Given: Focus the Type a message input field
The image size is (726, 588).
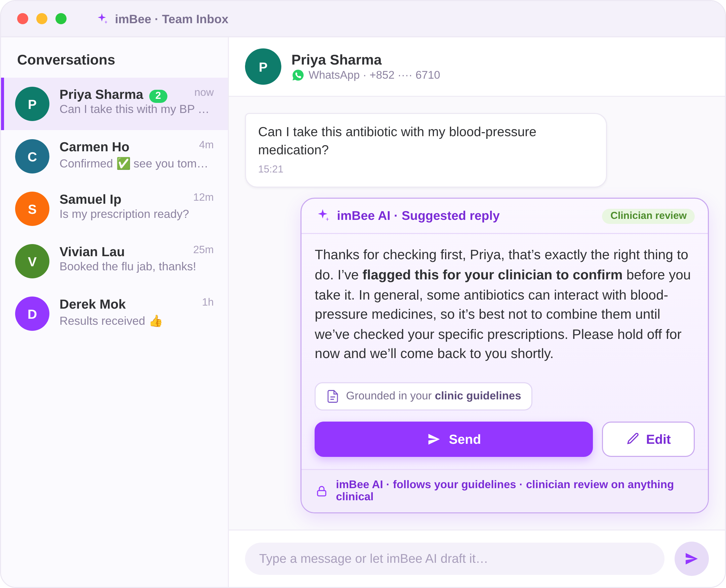Looking at the screenshot, I should click(x=454, y=558).
